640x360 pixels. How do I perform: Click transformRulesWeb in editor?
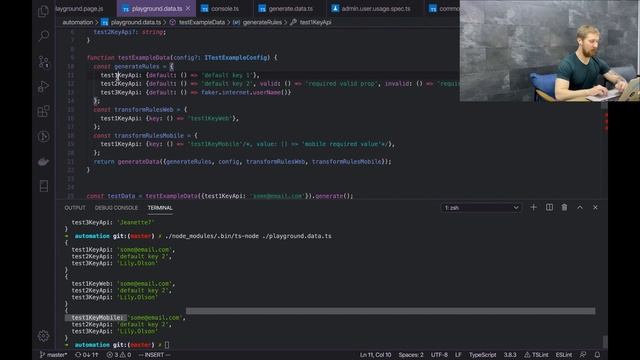[144, 110]
